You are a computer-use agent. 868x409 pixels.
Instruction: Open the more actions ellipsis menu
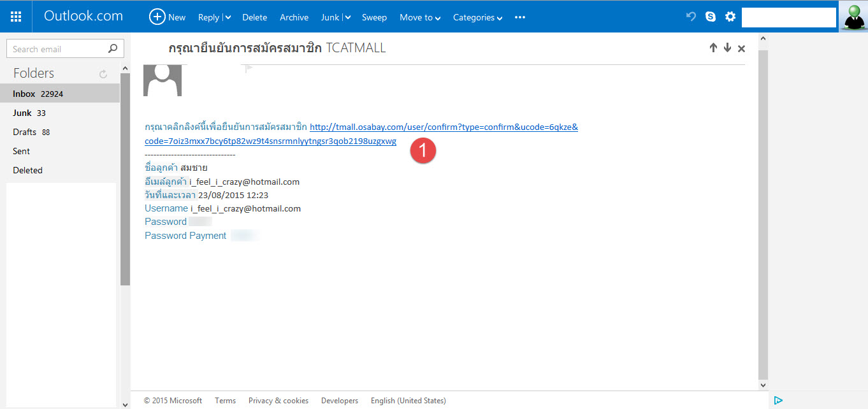pos(520,17)
